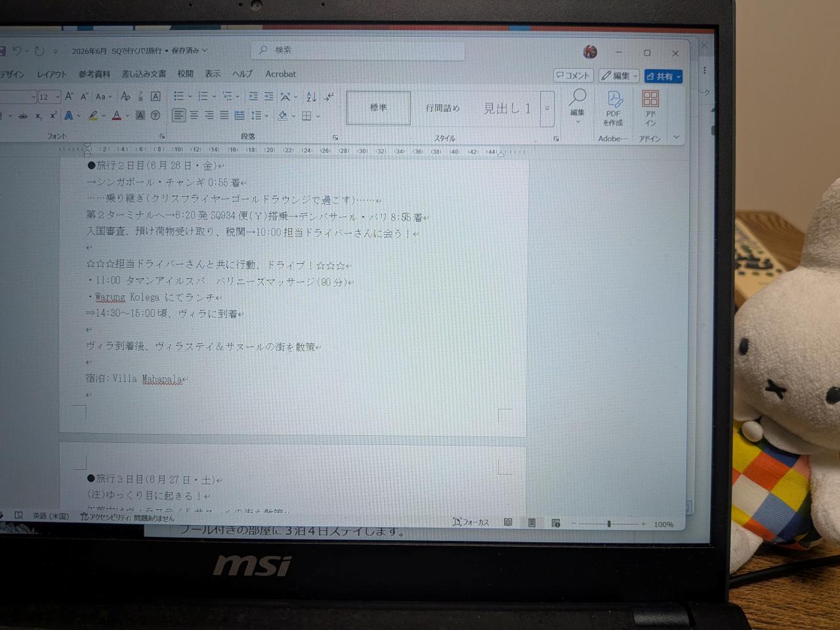
Task: Select the 標準 style
Action: point(379,108)
